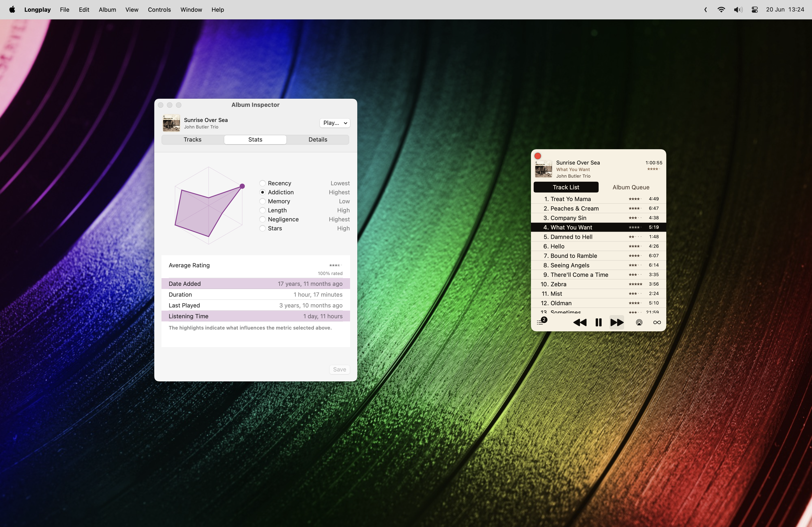Open the File menu

[x=65, y=9]
